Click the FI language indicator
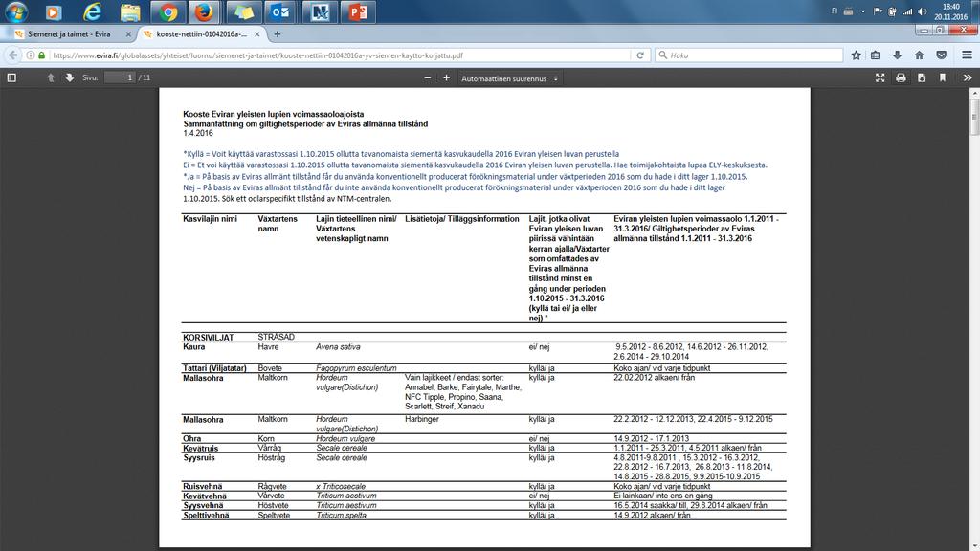The width and height of the screenshot is (980, 551). point(835,11)
